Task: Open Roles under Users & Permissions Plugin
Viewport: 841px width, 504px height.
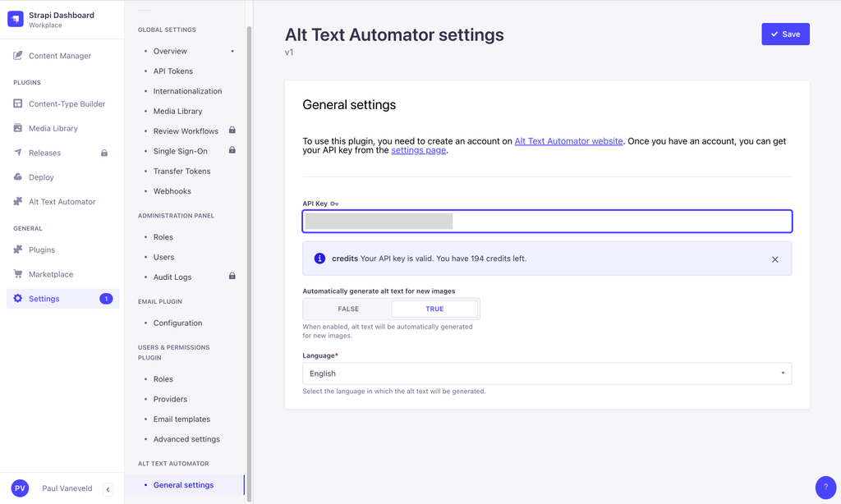Action: pos(163,379)
